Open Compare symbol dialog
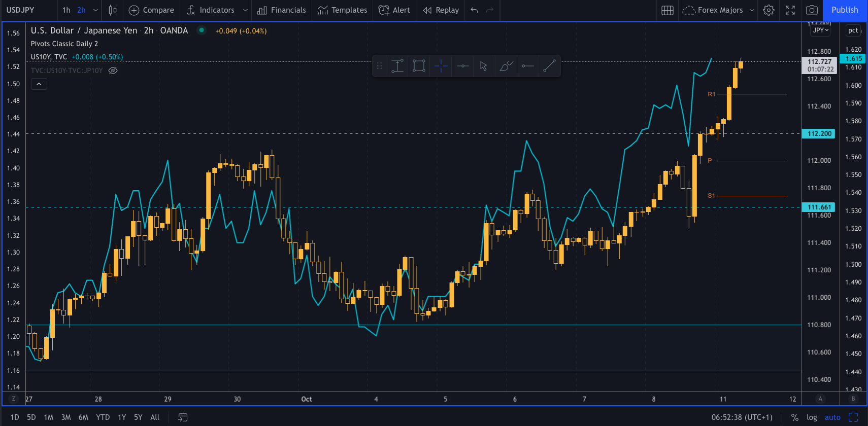 [x=151, y=10]
